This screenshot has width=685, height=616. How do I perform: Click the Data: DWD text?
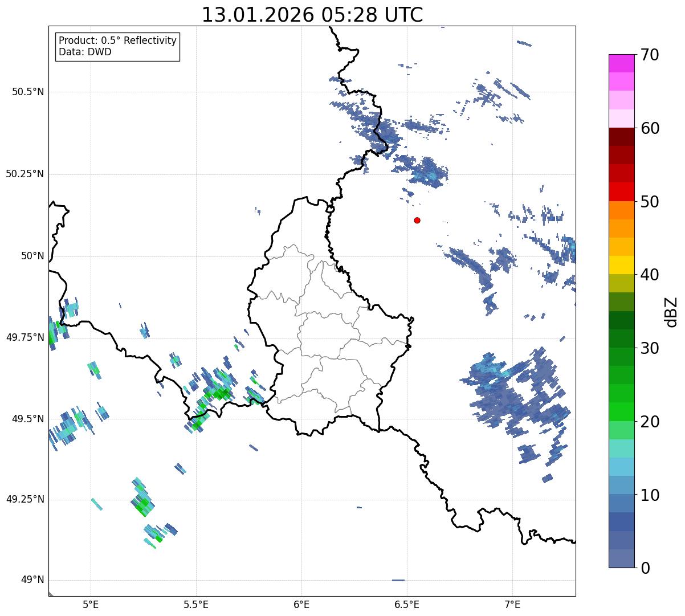coord(85,52)
